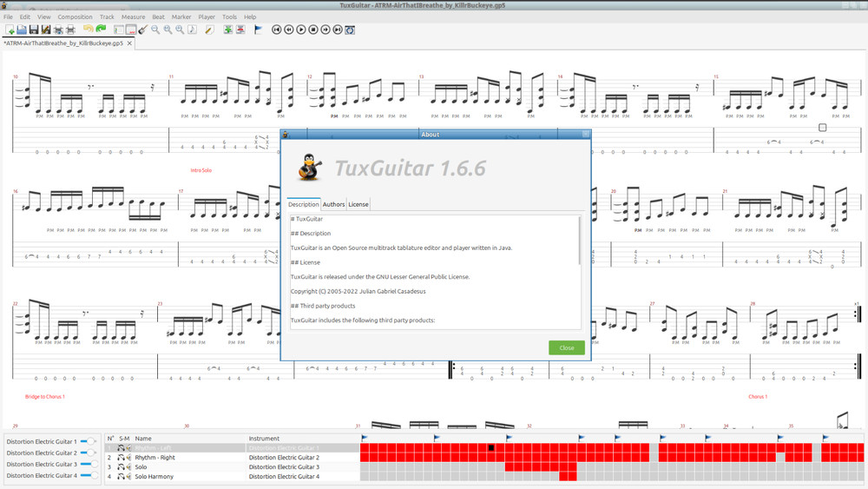Go to last measure transport button

338,30
